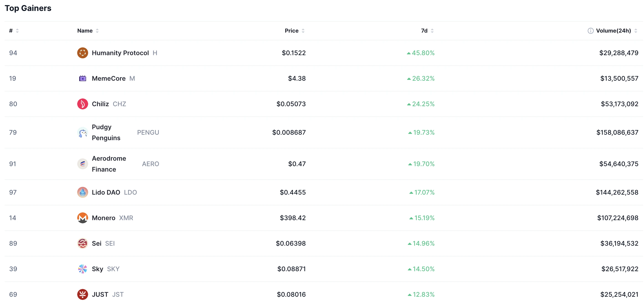
Task: Click the Aerodrome Finance logo icon
Action: pos(82,164)
